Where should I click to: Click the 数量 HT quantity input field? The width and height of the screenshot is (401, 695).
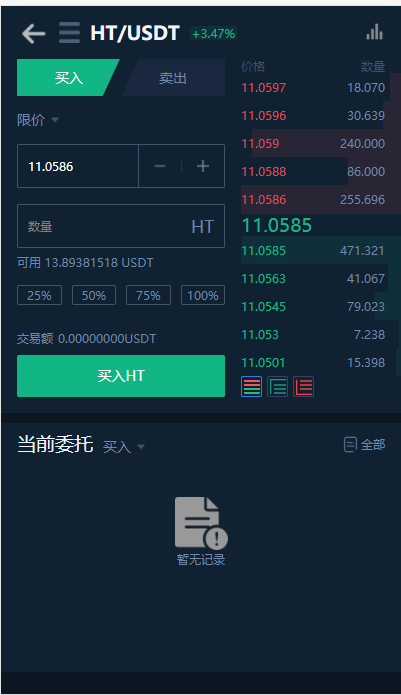pos(121,226)
